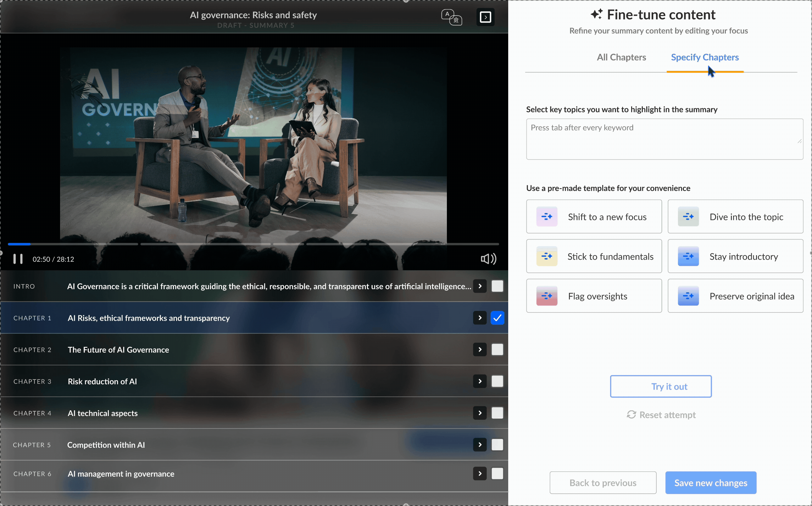Mute the video volume icon
Screen dimensions: 812x506
(x=488, y=259)
